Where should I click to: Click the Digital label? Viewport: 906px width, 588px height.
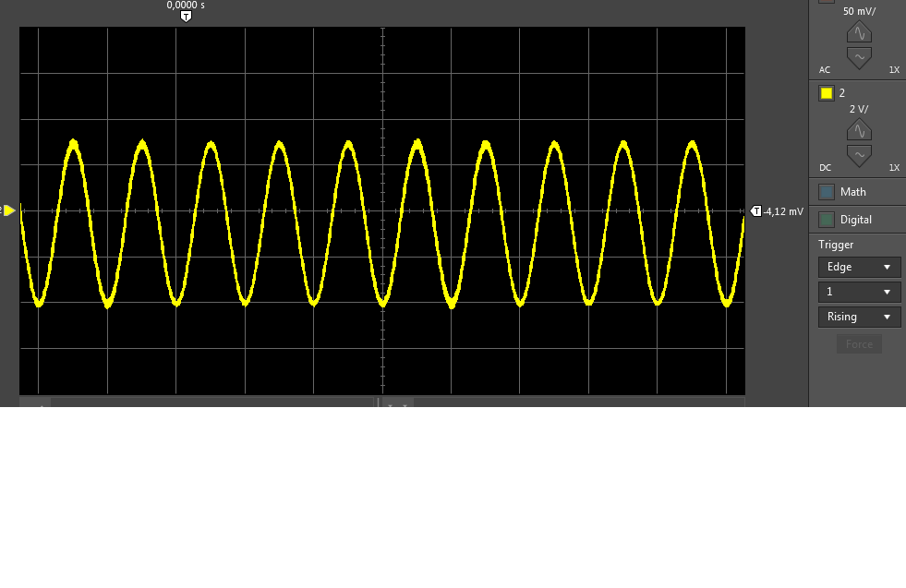(x=856, y=220)
